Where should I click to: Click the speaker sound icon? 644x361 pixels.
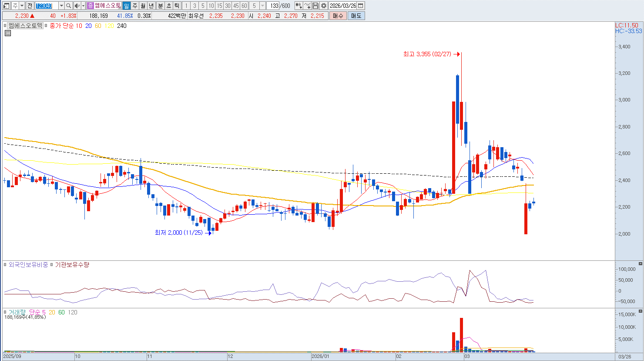click(x=77, y=6)
